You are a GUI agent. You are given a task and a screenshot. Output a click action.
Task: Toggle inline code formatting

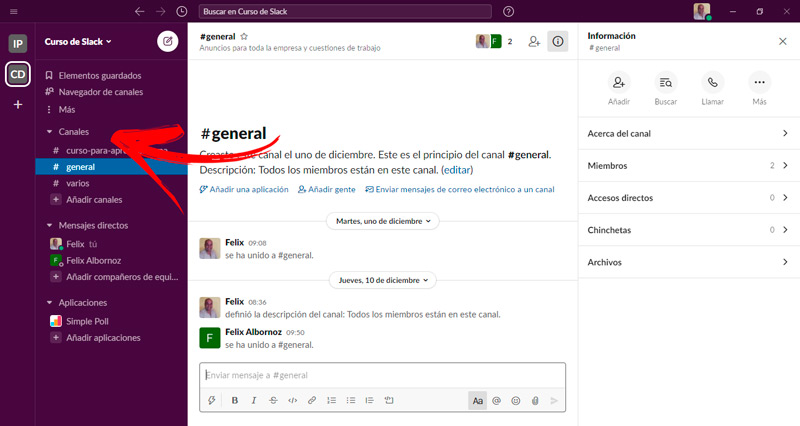292,400
